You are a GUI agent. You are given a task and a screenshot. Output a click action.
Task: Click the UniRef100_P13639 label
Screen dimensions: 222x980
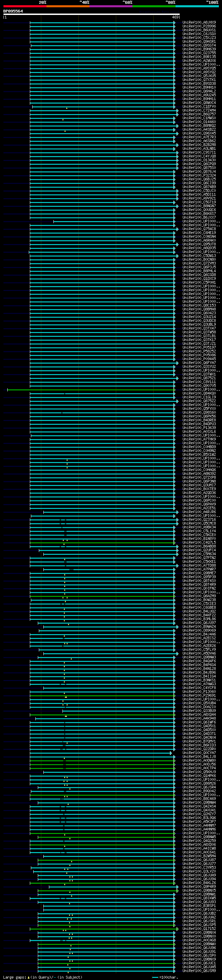[199, 428]
